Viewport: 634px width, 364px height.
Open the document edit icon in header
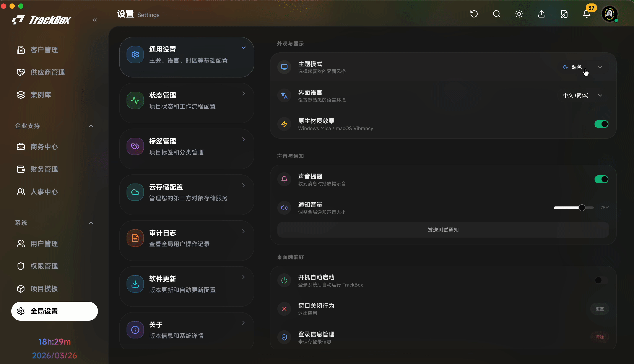pyautogui.click(x=564, y=14)
